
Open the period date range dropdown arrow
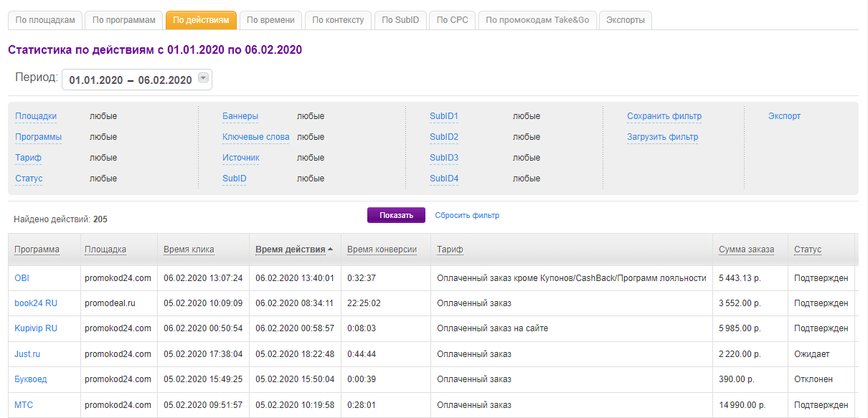click(203, 79)
